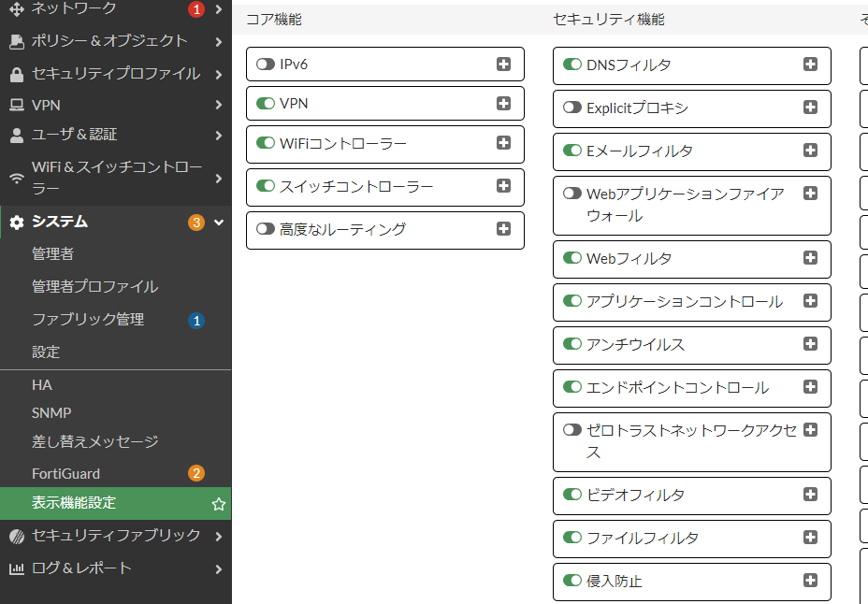The width and height of the screenshot is (868, 604).
Task: Collapse the システム menu chevron
Action: pos(219,223)
